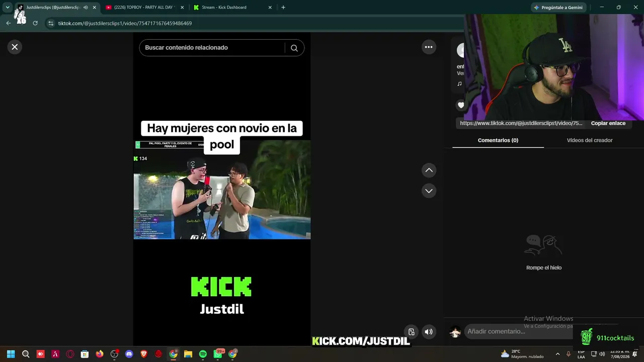Click the TikTok video player area
The image size is (644, 362).
pos(222,190)
